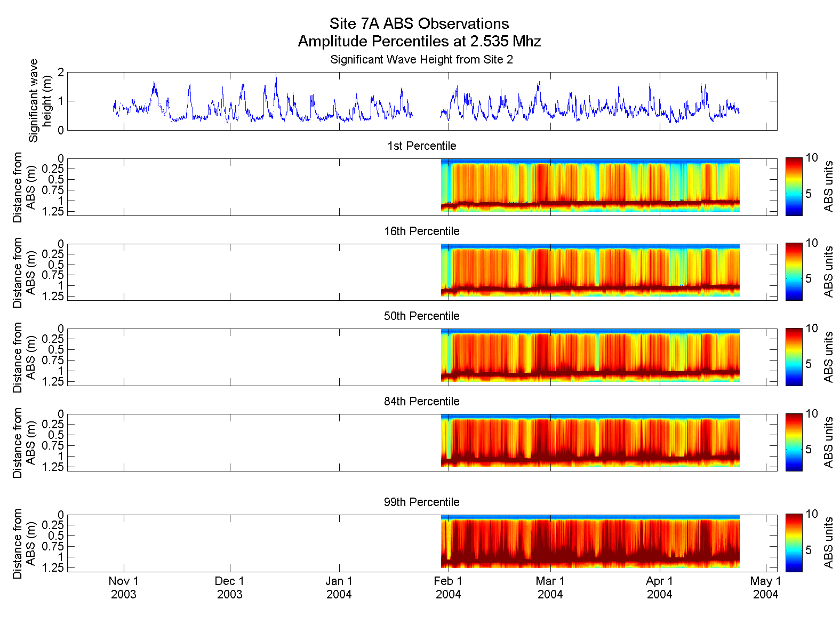
Task: Click the 'Nov 1 2003' date label
Action: 124,588
